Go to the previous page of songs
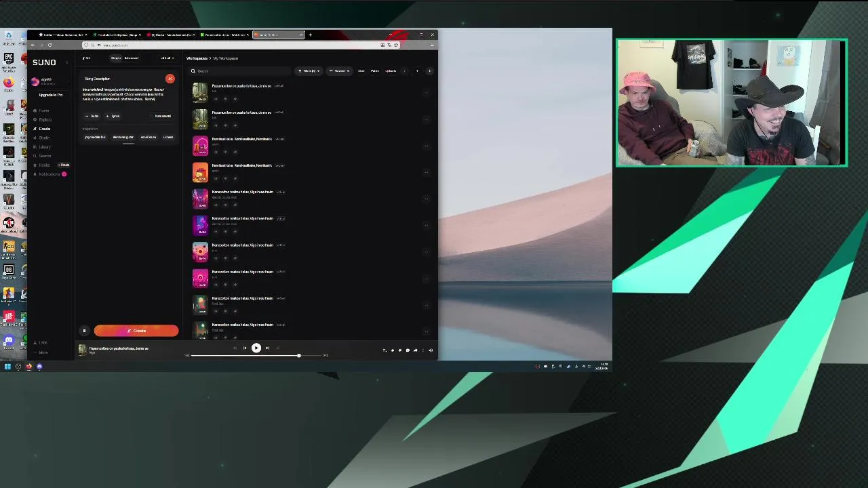 (405, 71)
